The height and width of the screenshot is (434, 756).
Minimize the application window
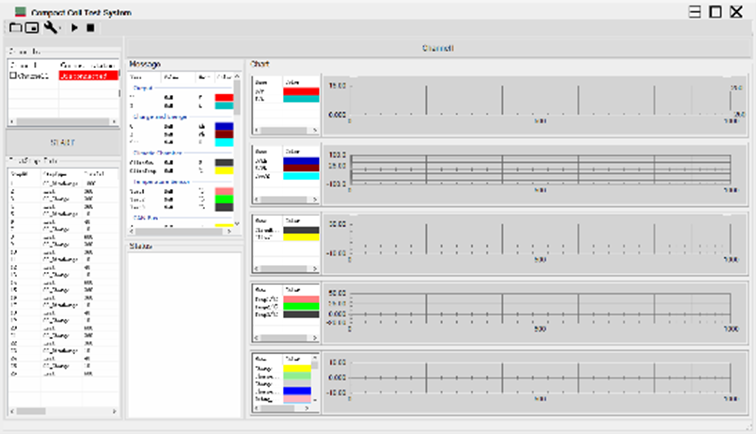694,11
